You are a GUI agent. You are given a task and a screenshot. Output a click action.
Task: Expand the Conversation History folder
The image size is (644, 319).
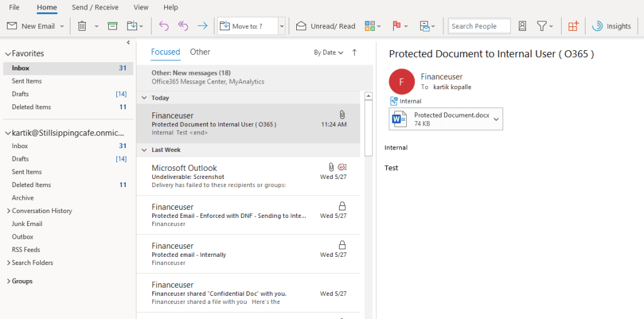point(9,211)
